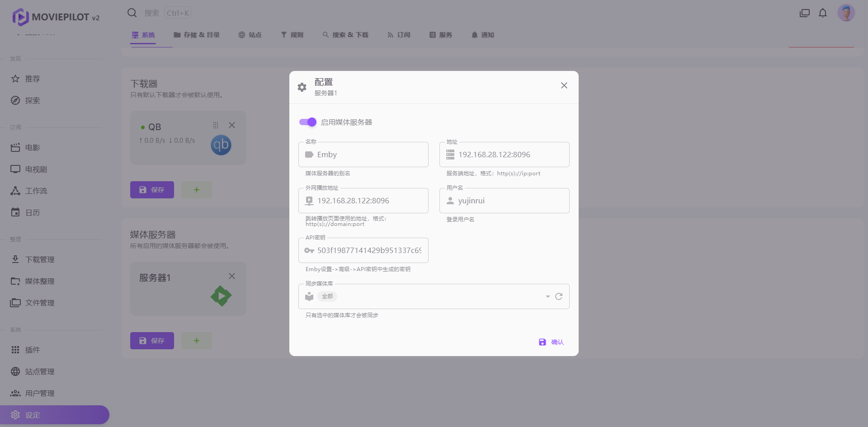This screenshot has width=868, height=427.
Task: Click 确认 to save the configuration
Action: coord(552,342)
